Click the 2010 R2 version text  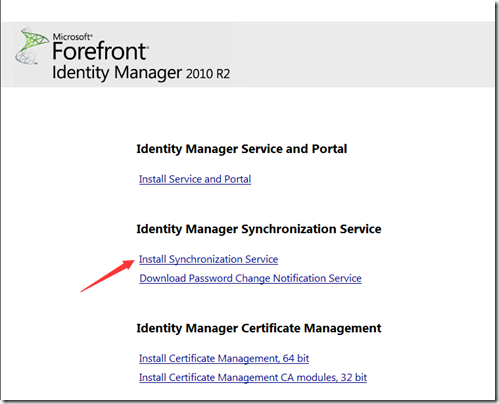click(208, 74)
